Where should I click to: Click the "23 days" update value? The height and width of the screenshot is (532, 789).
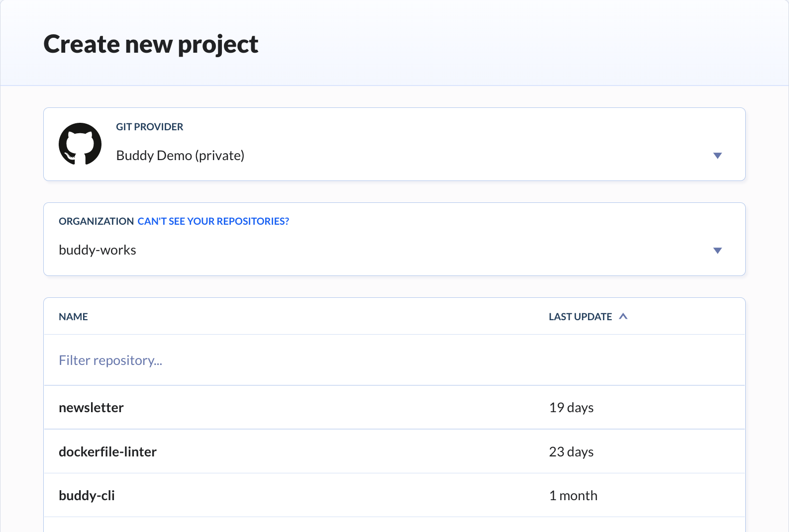coord(571,452)
